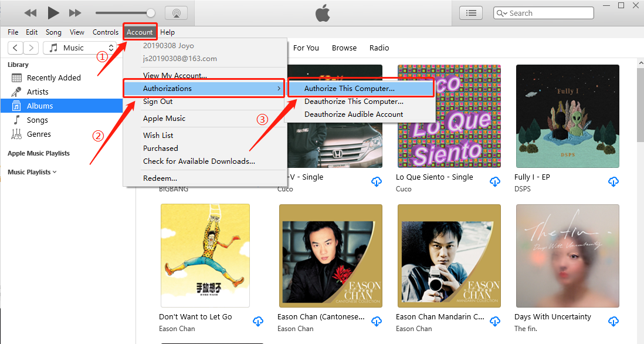
Task: Open Eason Chan Cantonese album artwork
Action: click(x=331, y=255)
